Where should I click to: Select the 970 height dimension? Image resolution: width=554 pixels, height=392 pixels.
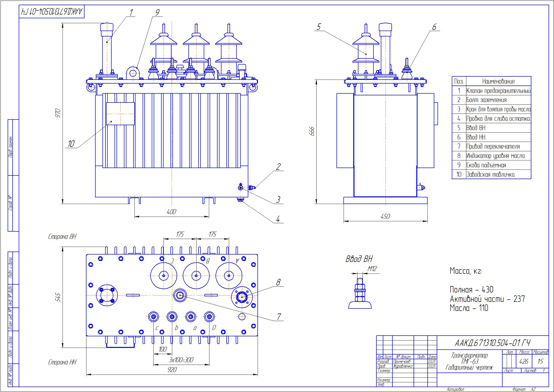coord(58,113)
